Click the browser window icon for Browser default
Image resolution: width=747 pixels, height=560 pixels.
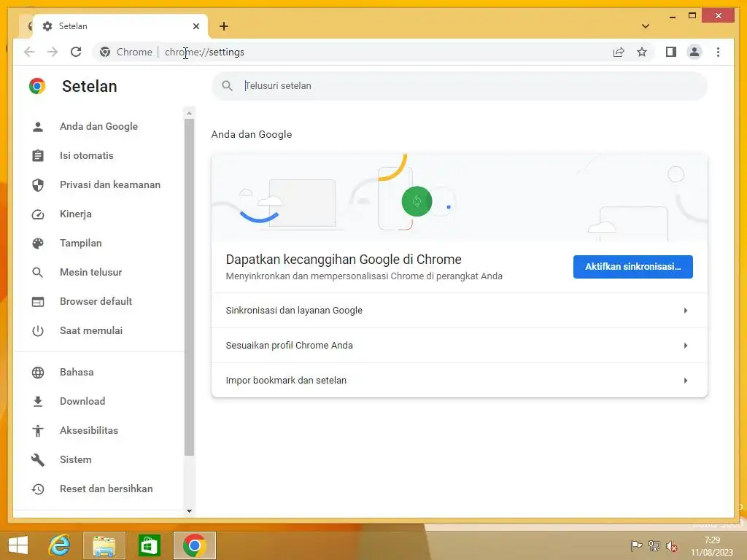(x=38, y=301)
